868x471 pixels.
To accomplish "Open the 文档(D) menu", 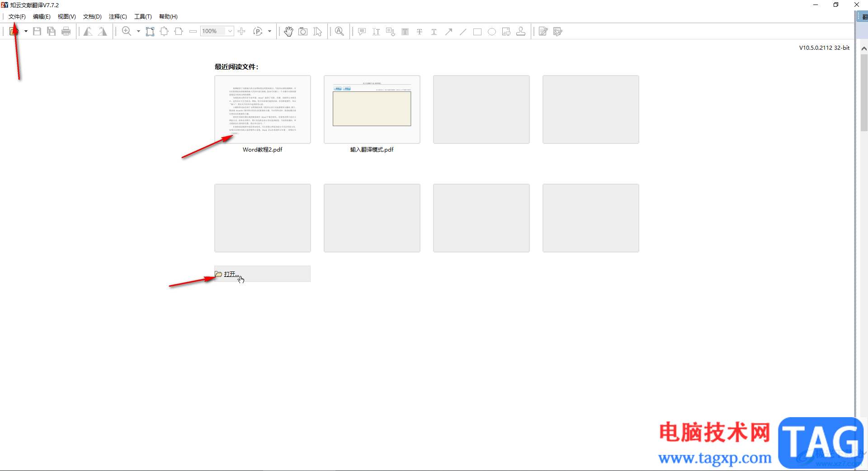I will pos(92,17).
